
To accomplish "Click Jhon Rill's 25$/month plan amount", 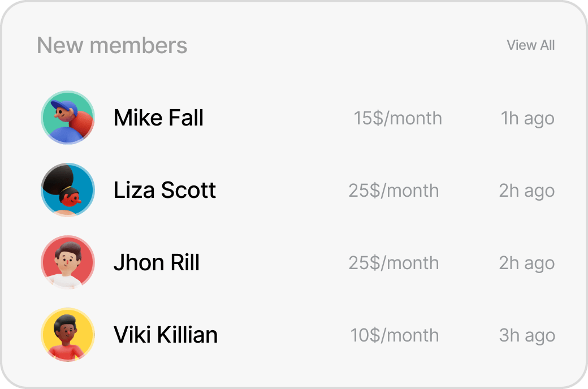I will 394,263.
